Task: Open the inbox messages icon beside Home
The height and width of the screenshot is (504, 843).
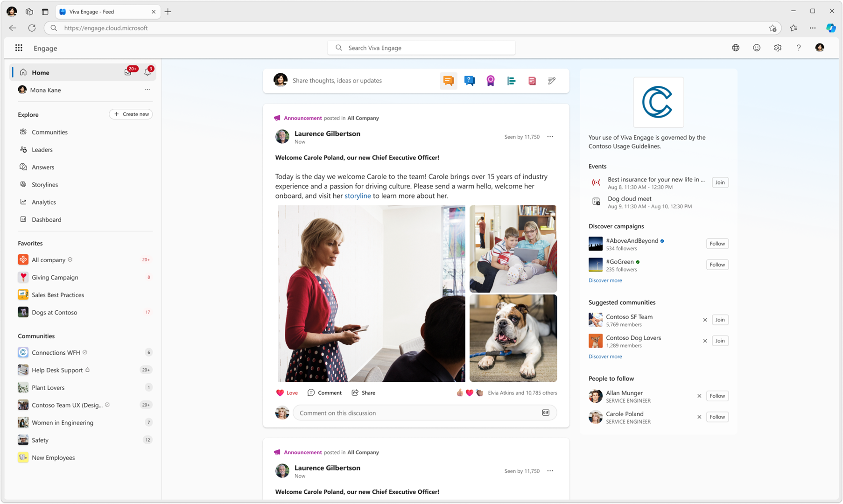Action: coord(128,72)
